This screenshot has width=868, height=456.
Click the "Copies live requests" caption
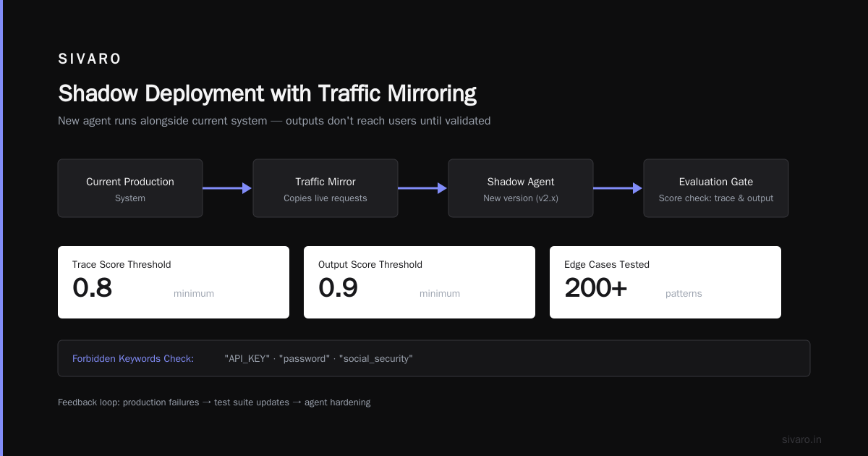click(x=325, y=198)
